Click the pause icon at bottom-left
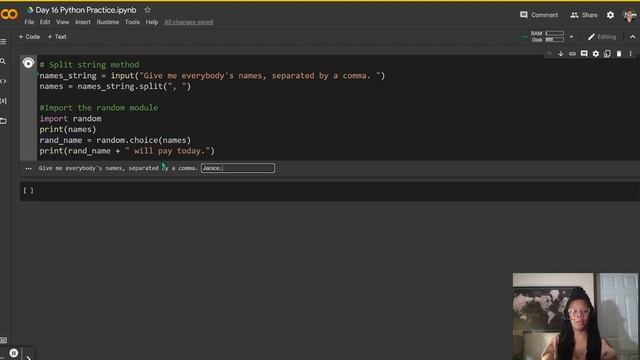This screenshot has height=360, width=640. 13,353
